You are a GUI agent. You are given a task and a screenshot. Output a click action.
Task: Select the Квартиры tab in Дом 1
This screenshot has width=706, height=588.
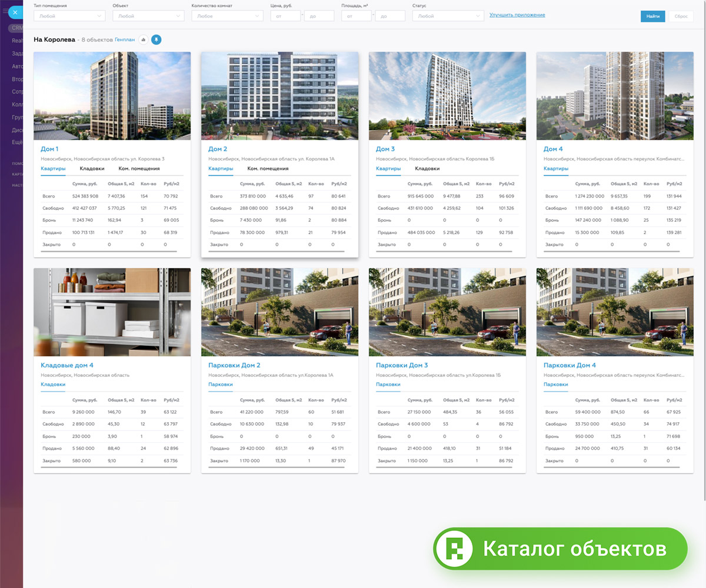tap(53, 169)
